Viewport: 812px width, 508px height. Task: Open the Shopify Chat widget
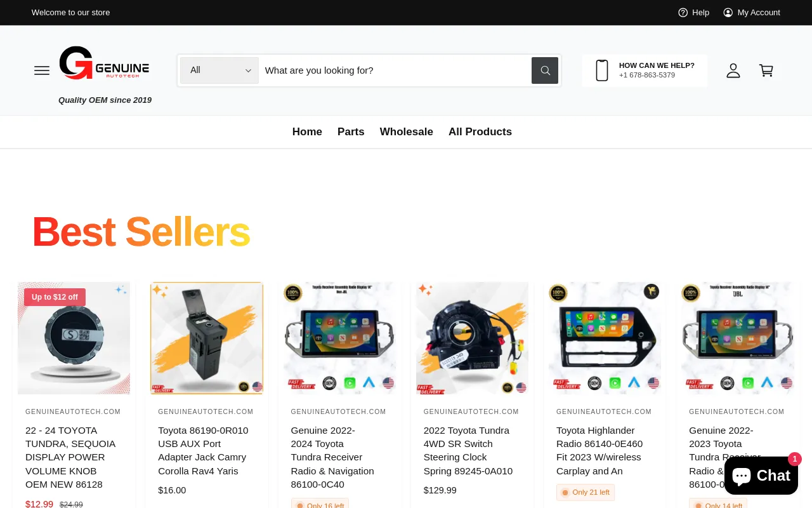[761, 476]
